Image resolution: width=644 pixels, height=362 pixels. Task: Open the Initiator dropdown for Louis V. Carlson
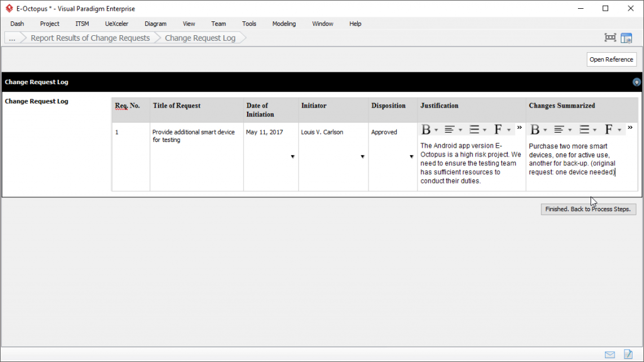(362, 157)
